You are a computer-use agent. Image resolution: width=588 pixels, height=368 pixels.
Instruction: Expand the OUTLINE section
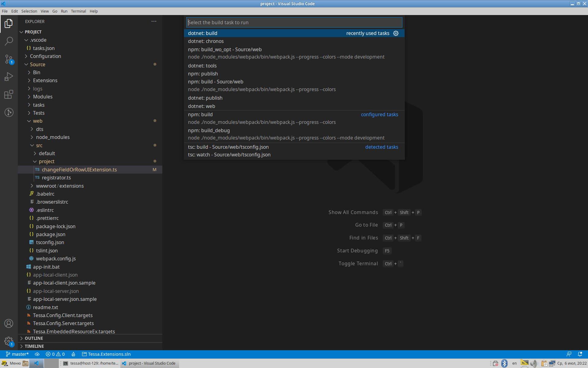point(34,338)
